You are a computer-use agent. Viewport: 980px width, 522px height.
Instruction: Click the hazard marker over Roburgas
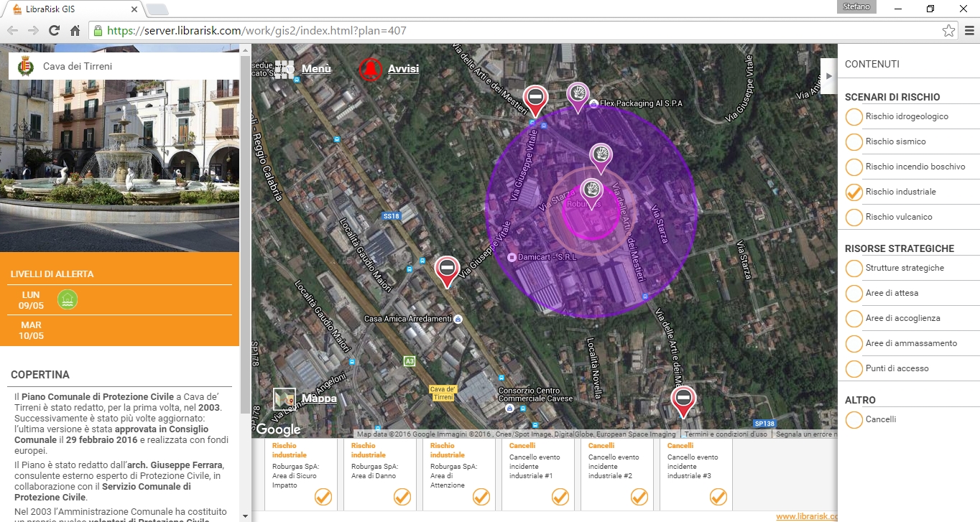click(591, 192)
